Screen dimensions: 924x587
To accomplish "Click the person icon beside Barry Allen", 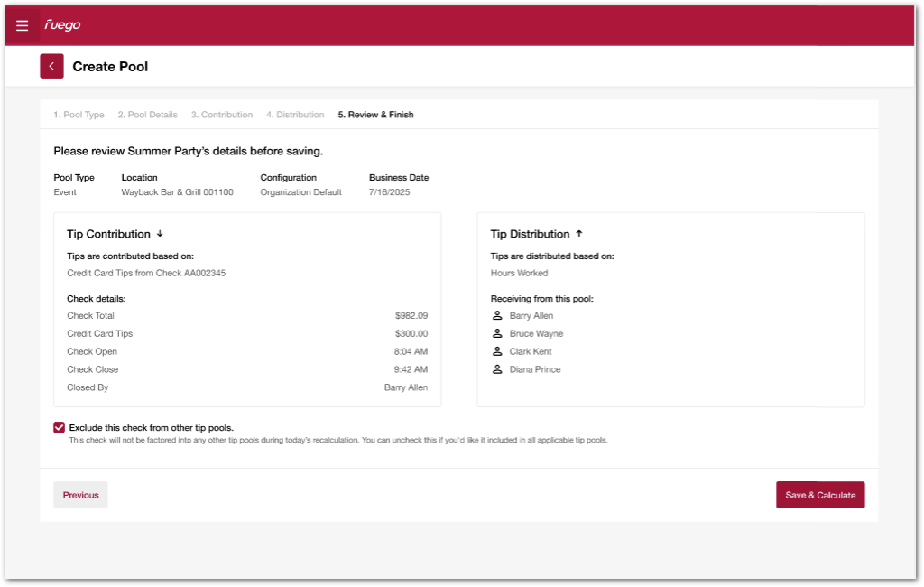I will point(496,316).
